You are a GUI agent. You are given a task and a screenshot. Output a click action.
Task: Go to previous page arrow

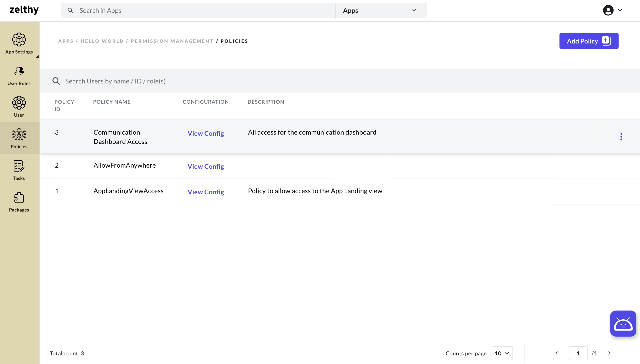point(557,353)
